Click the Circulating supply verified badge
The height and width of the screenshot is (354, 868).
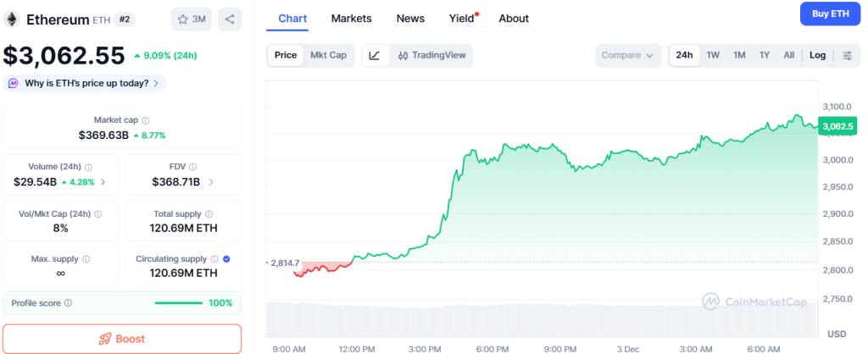226,258
